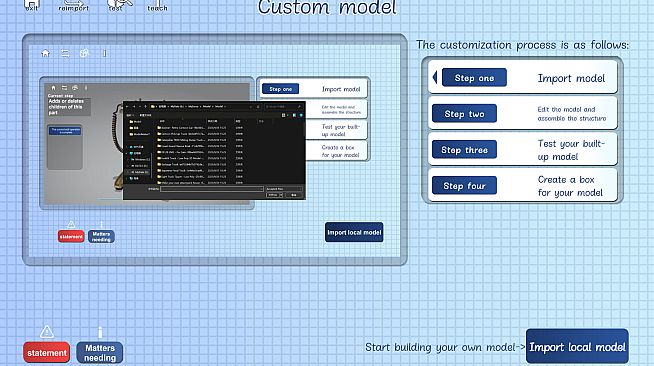The width and height of the screenshot is (654, 366).
Task: Click the large info icon above Matters needing
Action: [100, 332]
